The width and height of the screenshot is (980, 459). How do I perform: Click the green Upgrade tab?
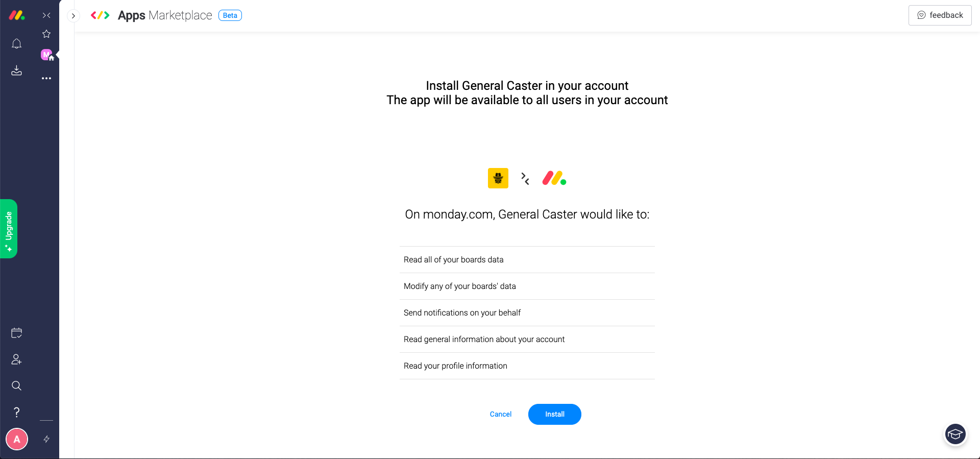pyautogui.click(x=9, y=229)
